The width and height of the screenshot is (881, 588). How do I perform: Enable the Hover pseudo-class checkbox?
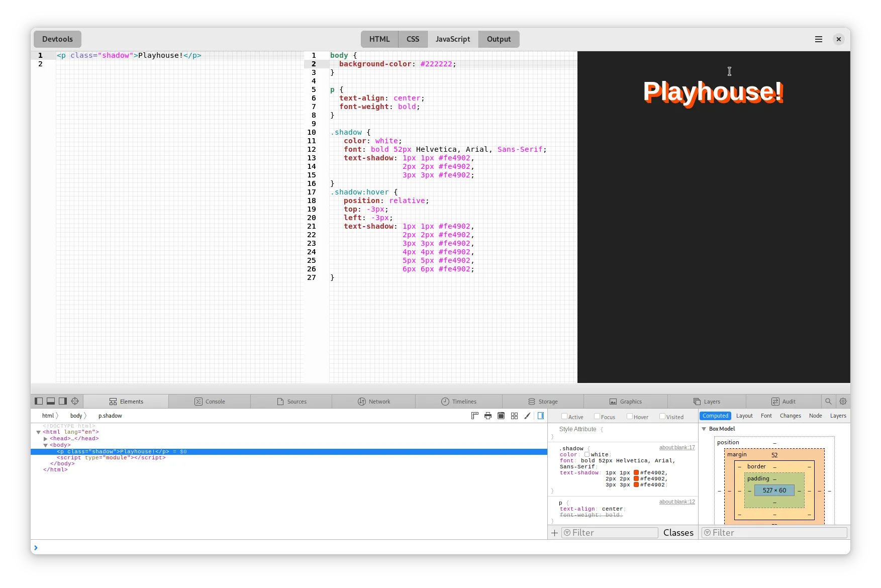[629, 416]
